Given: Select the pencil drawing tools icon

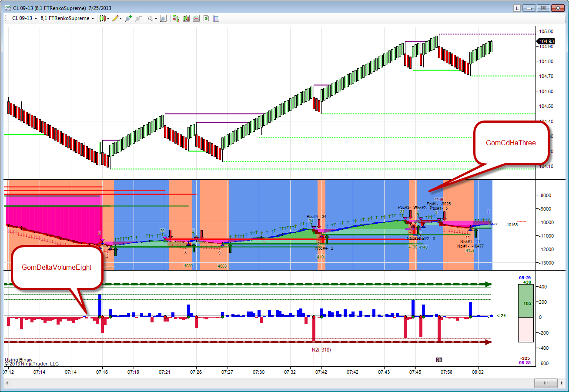Looking at the screenshot, I should click(x=115, y=18).
